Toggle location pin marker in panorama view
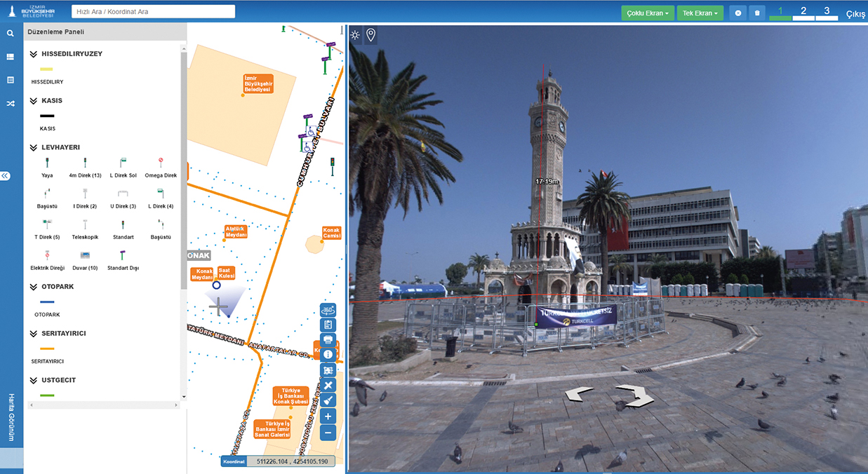Screen dimensions: 868x474 tap(370, 35)
